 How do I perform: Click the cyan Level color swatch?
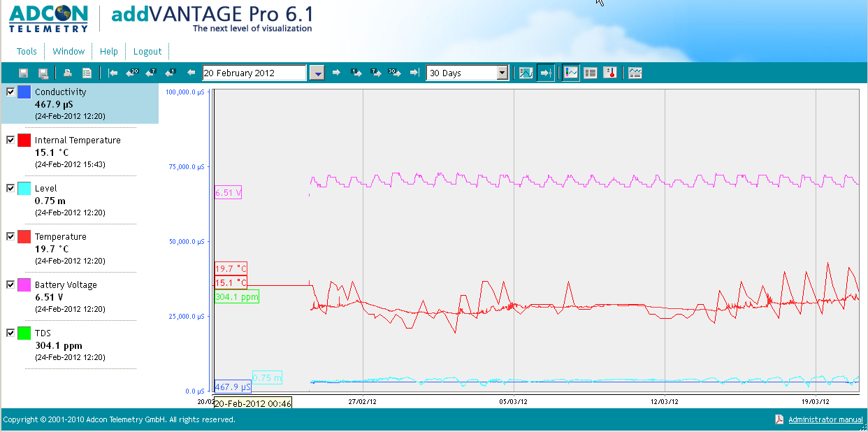(x=24, y=189)
